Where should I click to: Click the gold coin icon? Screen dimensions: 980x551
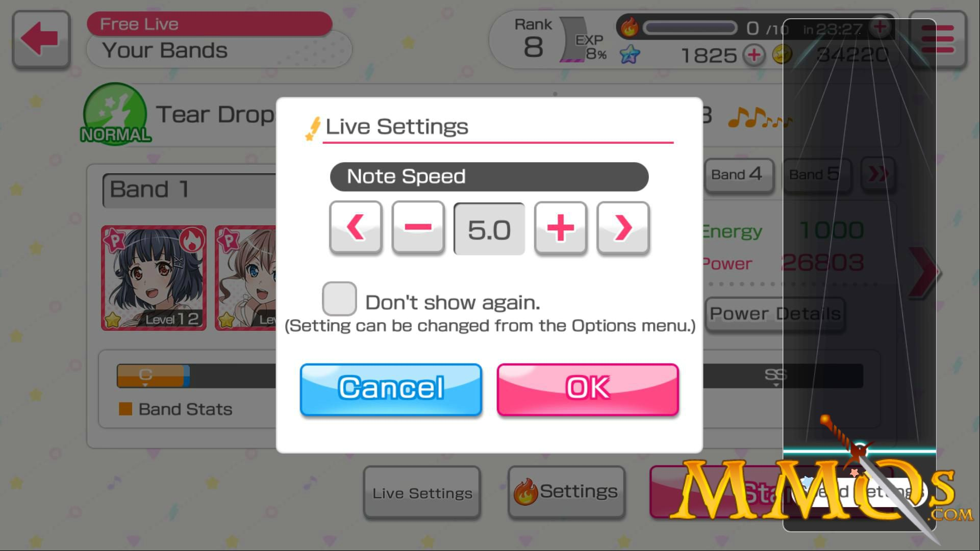click(782, 54)
